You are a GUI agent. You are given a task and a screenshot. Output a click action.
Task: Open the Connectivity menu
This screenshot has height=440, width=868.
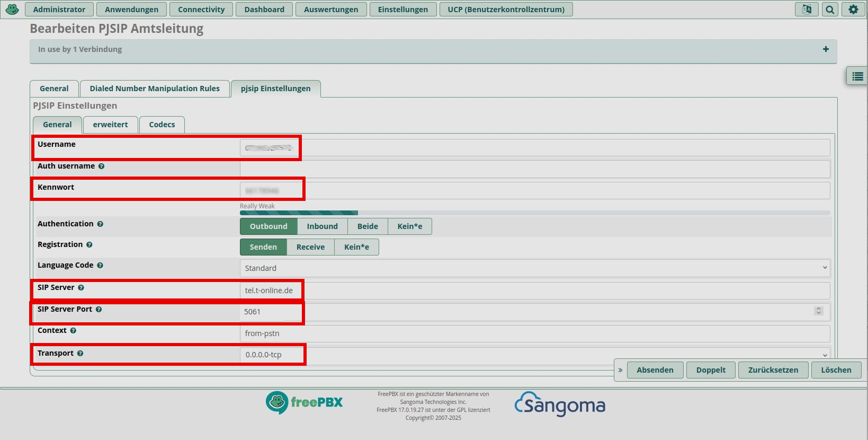pyautogui.click(x=201, y=10)
